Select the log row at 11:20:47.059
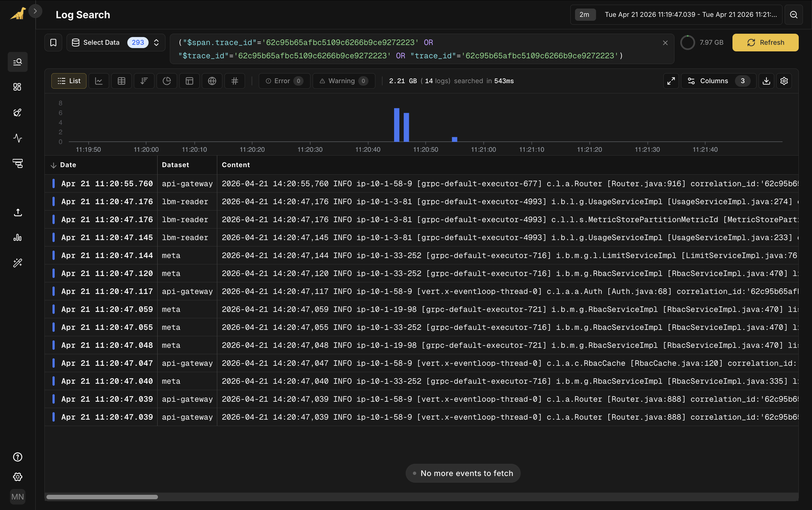The width and height of the screenshot is (812, 510). [421, 309]
